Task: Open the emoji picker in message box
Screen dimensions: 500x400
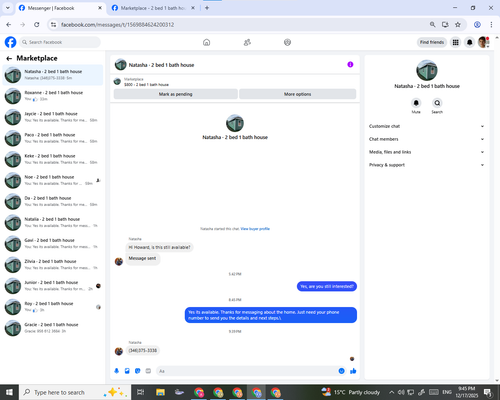Action: tap(341, 371)
